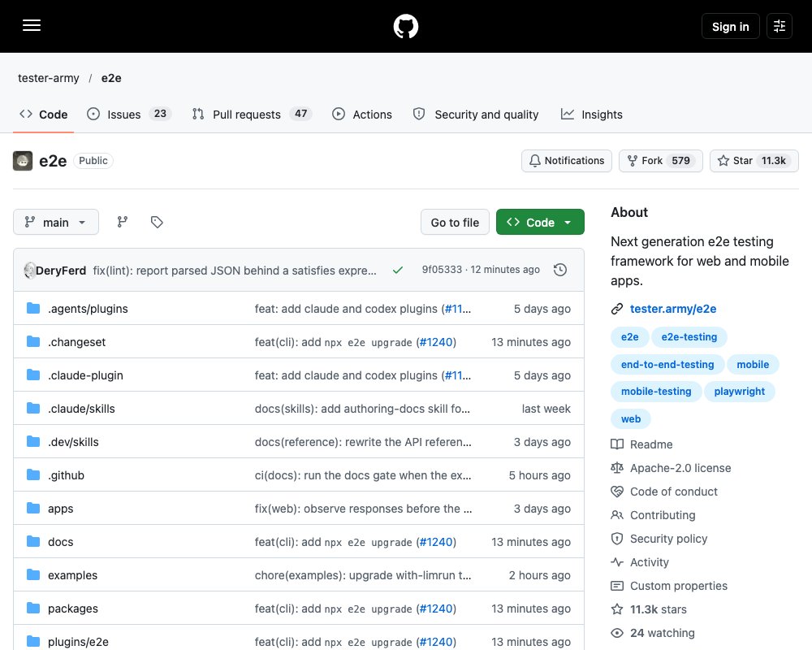View tags with the tag icon
812x650 pixels.
point(157,222)
